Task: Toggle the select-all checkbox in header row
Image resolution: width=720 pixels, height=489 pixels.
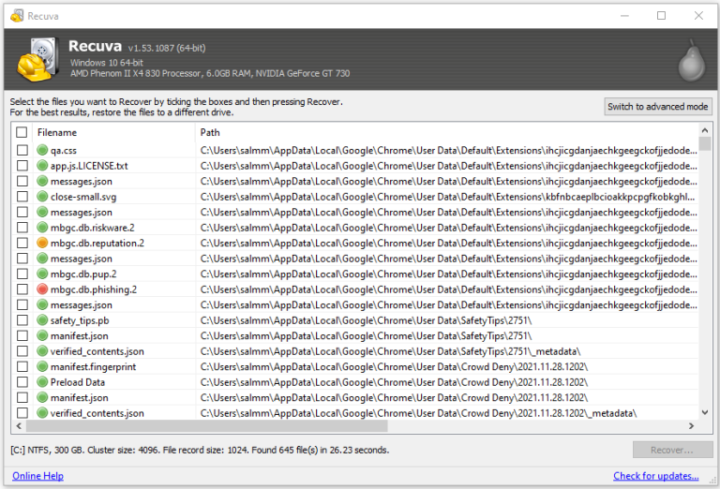Action: tap(22, 132)
